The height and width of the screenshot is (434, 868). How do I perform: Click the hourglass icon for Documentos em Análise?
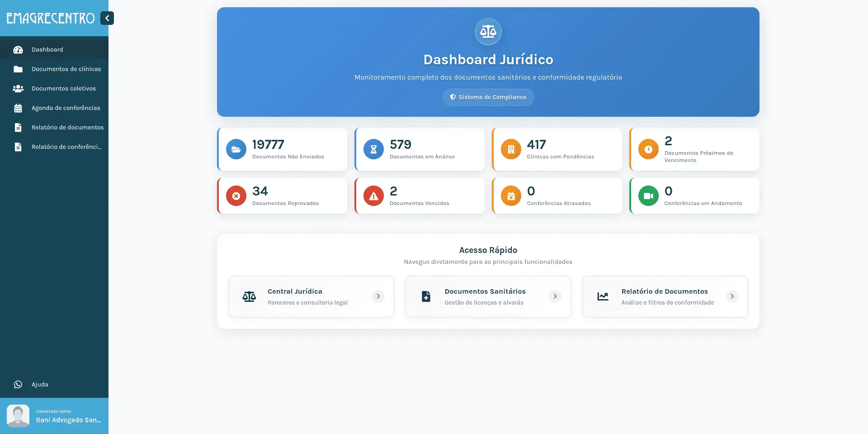[373, 149]
